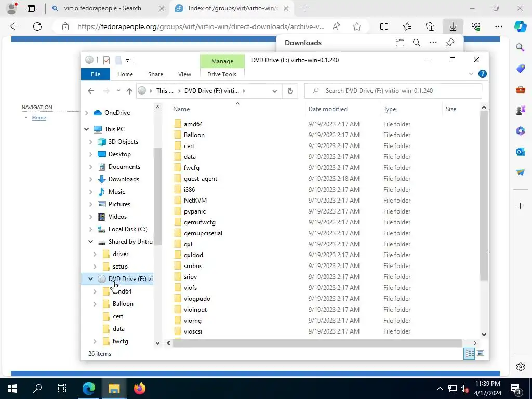Open Explorer help question mark icon
Viewport: 532px width, 399px height.
(482, 74)
